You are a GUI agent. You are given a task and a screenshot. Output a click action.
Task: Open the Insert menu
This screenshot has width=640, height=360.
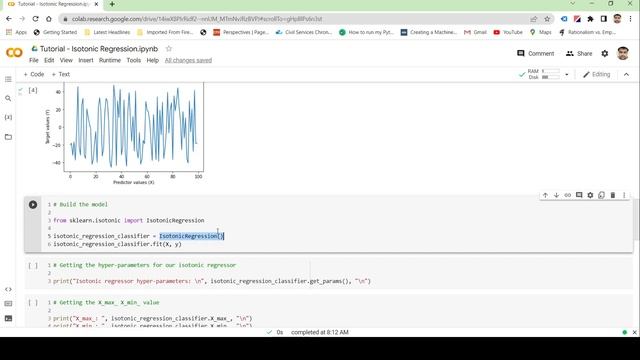pos(86,60)
